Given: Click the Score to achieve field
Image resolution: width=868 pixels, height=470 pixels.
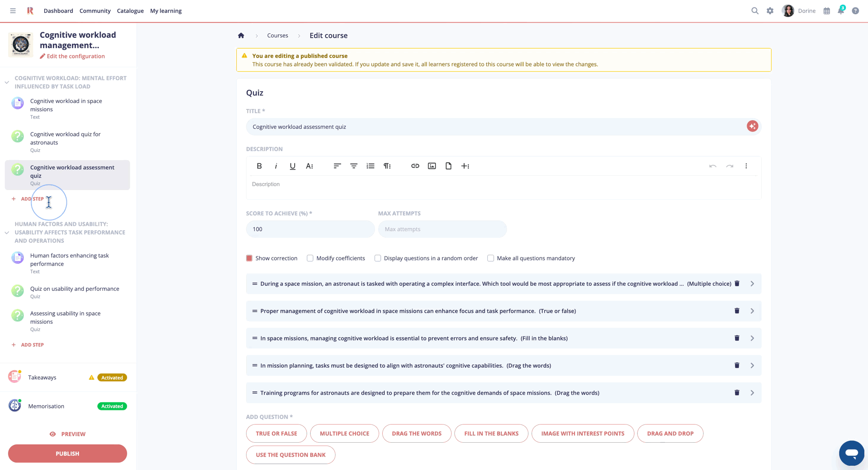Looking at the screenshot, I should click(310, 229).
